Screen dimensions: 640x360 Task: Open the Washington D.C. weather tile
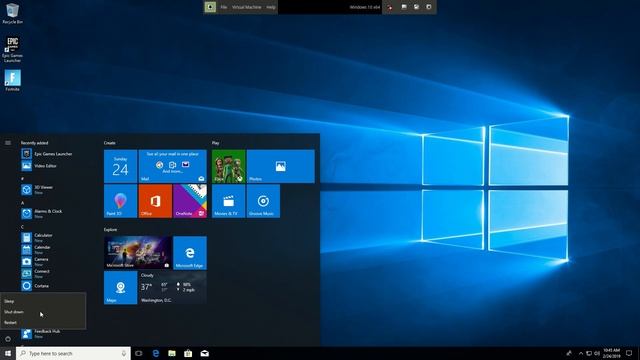pyautogui.click(x=173, y=287)
